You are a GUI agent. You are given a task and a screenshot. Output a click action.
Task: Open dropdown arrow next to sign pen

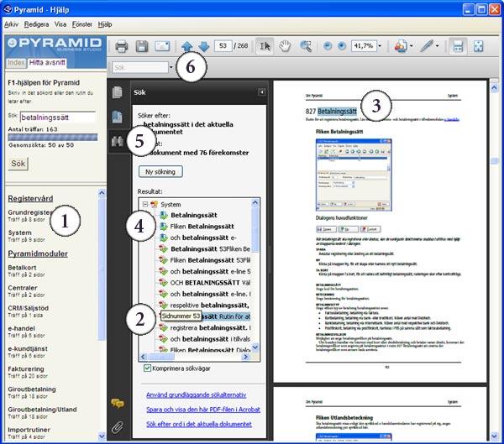437,46
